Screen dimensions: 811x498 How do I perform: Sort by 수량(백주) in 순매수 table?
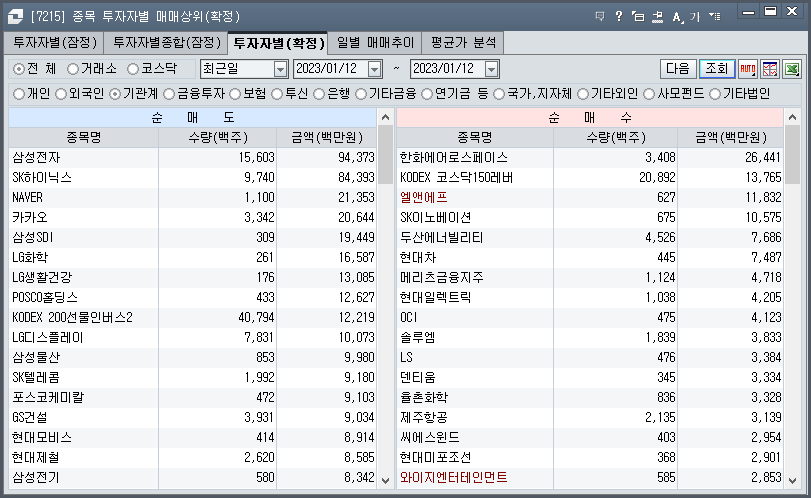pos(615,137)
